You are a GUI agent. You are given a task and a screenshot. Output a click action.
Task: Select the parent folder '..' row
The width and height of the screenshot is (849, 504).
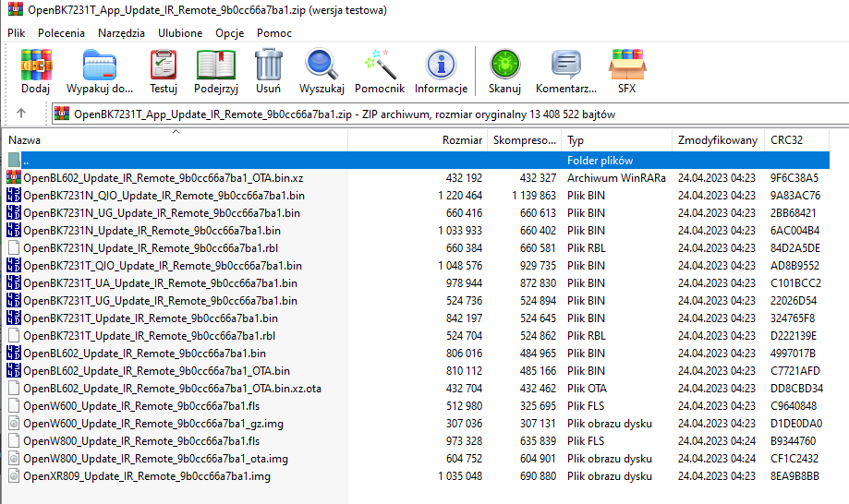[418, 161]
